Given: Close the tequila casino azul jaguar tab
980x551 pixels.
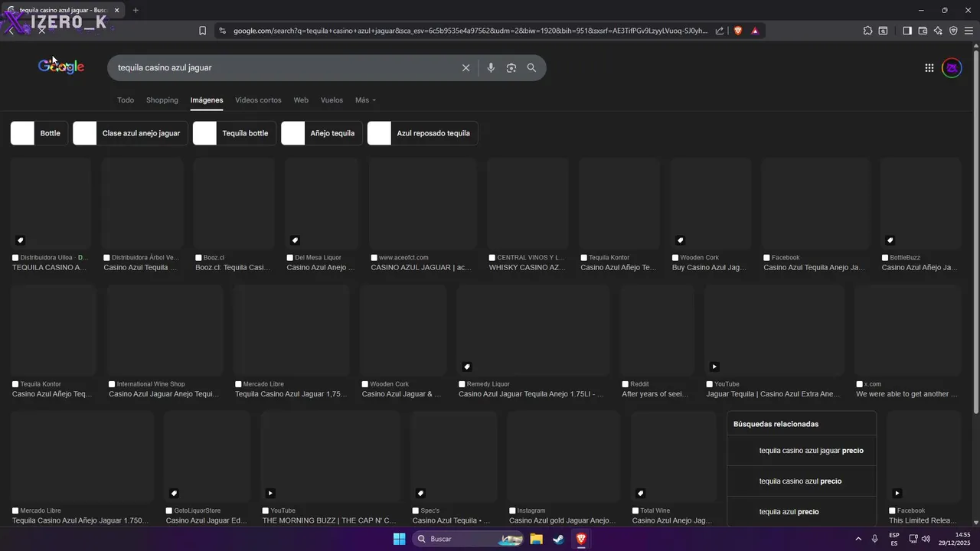Looking at the screenshot, I should click(x=116, y=10).
